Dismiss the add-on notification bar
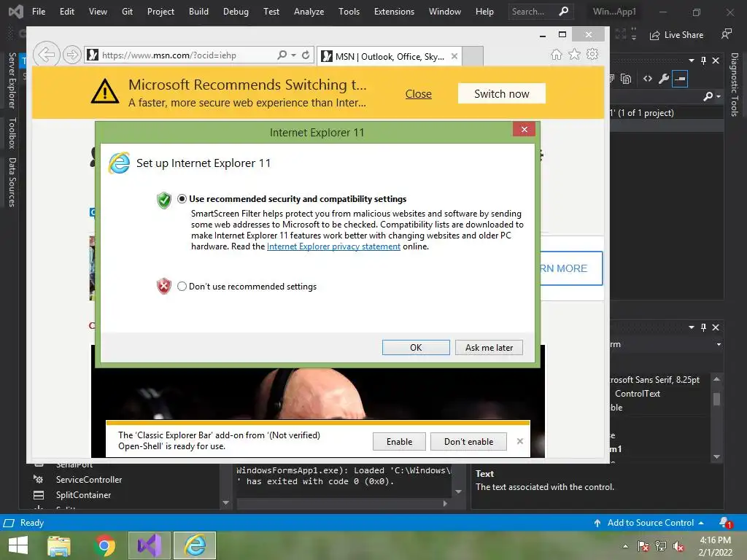This screenshot has height=560, width=747. 519,441
